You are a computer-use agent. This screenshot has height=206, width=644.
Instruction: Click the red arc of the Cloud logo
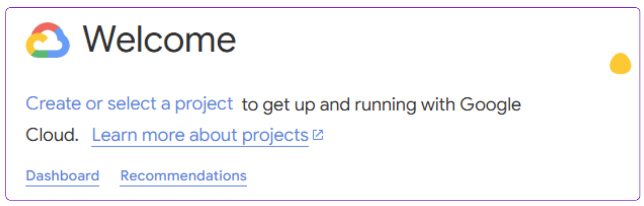[x=45, y=28]
